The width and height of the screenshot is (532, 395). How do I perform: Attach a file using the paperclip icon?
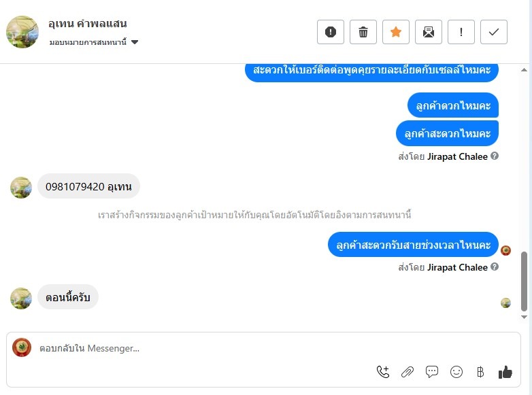(408, 372)
